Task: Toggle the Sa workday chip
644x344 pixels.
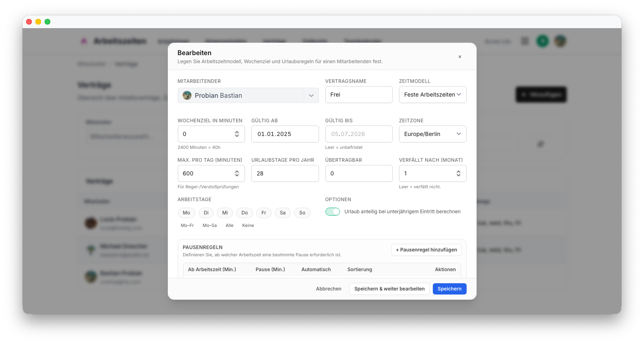Action: (x=283, y=213)
